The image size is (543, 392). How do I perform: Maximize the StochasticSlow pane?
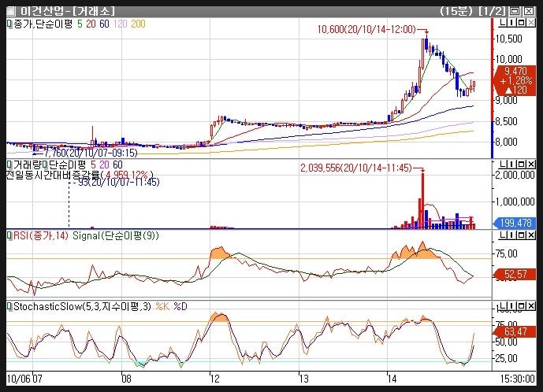tap(522, 306)
